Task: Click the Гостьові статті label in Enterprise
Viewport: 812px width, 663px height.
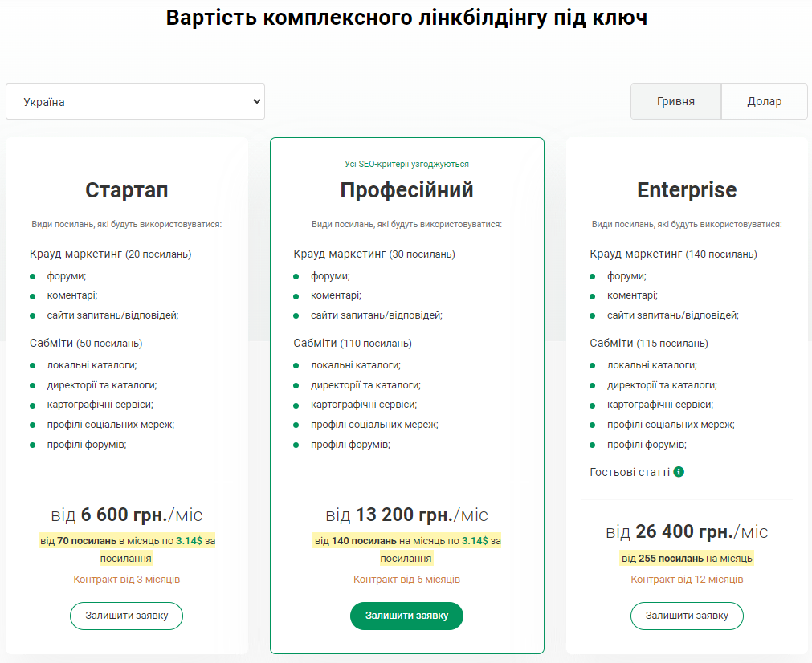Action: click(630, 472)
